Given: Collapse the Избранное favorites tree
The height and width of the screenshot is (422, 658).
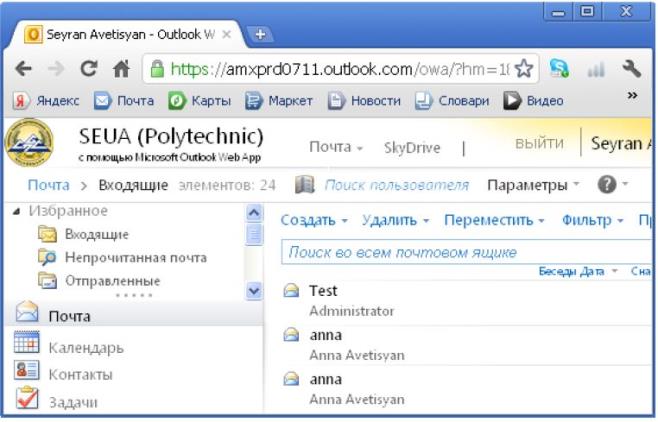Looking at the screenshot, I should pos(15,211).
